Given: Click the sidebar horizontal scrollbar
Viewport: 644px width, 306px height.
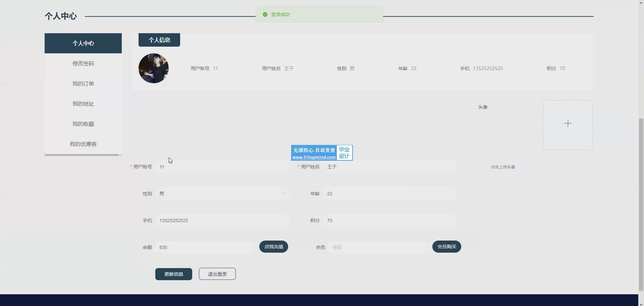Looking at the screenshot, I should point(82,155).
